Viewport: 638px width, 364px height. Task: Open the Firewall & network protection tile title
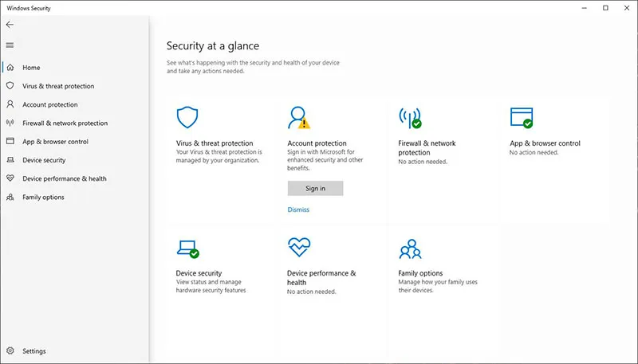[x=427, y=148]
